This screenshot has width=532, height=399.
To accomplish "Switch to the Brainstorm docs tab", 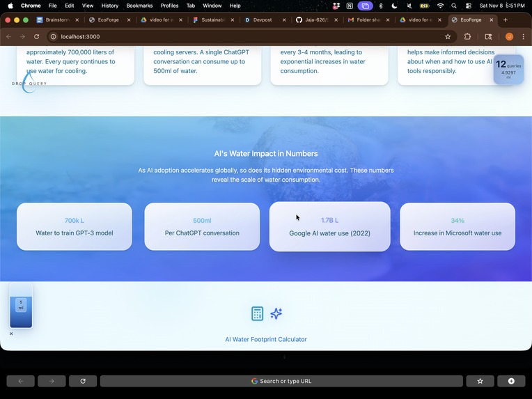I will pyautogui.click(x=57, y=20).
